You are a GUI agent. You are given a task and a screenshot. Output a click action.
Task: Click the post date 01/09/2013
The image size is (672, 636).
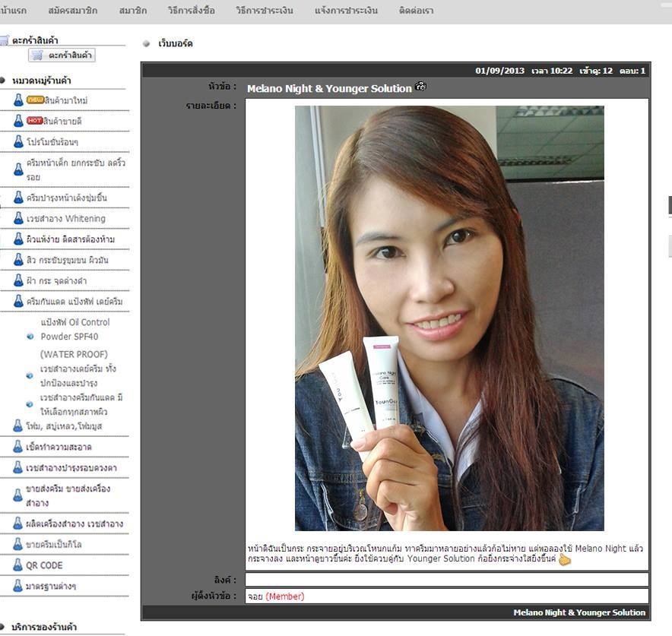(x=499, y=71)
